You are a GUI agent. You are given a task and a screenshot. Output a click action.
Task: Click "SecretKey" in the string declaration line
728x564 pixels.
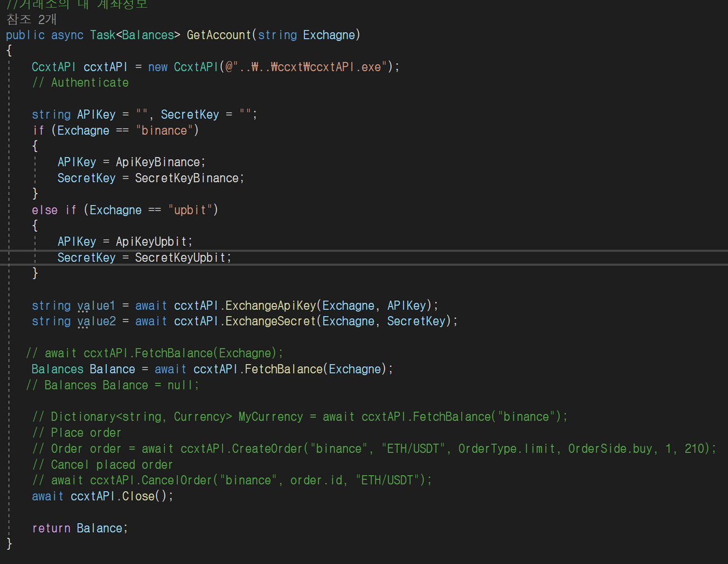coord(189,115)
